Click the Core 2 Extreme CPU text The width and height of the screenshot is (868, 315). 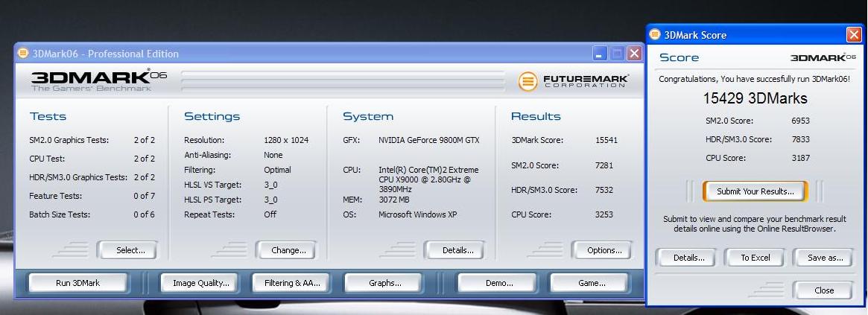coord(428,179)
